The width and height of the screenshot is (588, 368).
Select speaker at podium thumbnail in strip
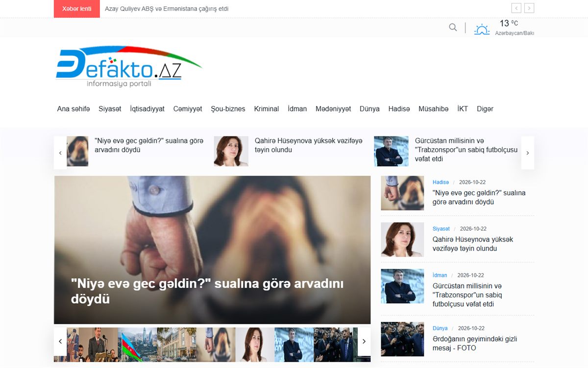click(98, 345)
